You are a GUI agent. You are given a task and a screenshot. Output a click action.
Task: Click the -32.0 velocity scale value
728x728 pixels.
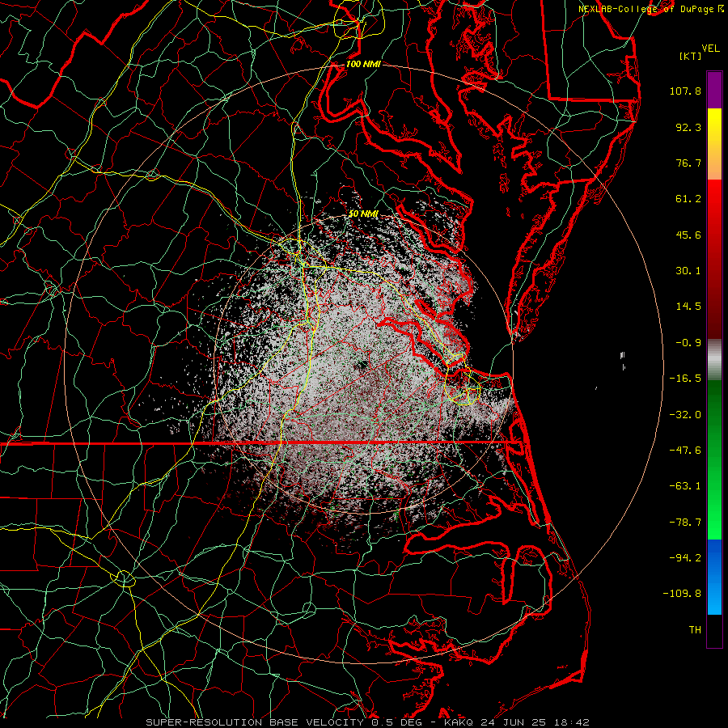pyautogui.click(x=685, y=415)
